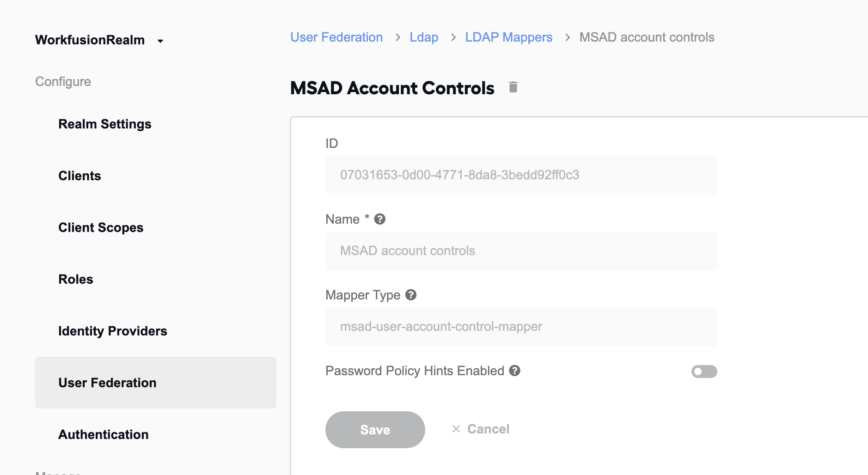The height and width of the screenshot is (475, 868).
Task: Show help tooltip for Mapper Type
Action: tap(411, 295)
